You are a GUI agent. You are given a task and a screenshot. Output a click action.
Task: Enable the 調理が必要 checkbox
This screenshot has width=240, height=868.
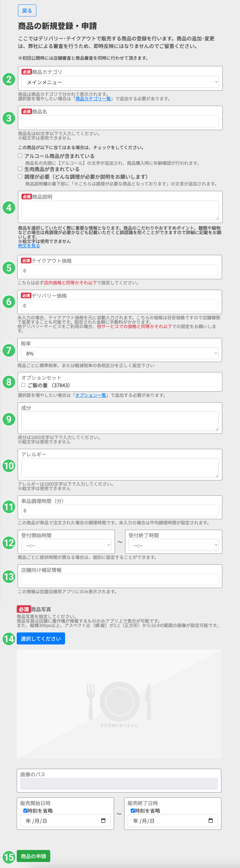[x=20, y=176]
